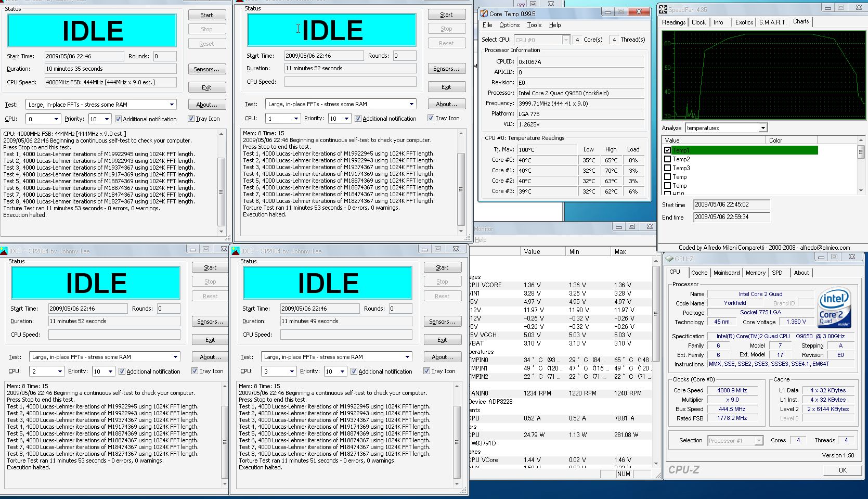The image size is (868, 499).
Task: Click green Temp1 color swatch in SpeedFan
Action: pyautogui.click(x=744, y=150)
